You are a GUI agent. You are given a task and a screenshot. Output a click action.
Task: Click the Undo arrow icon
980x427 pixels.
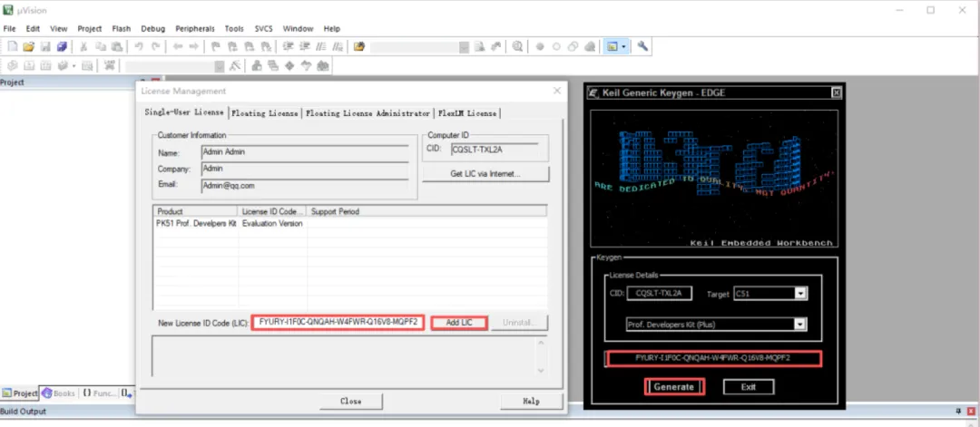click(139, 47)
